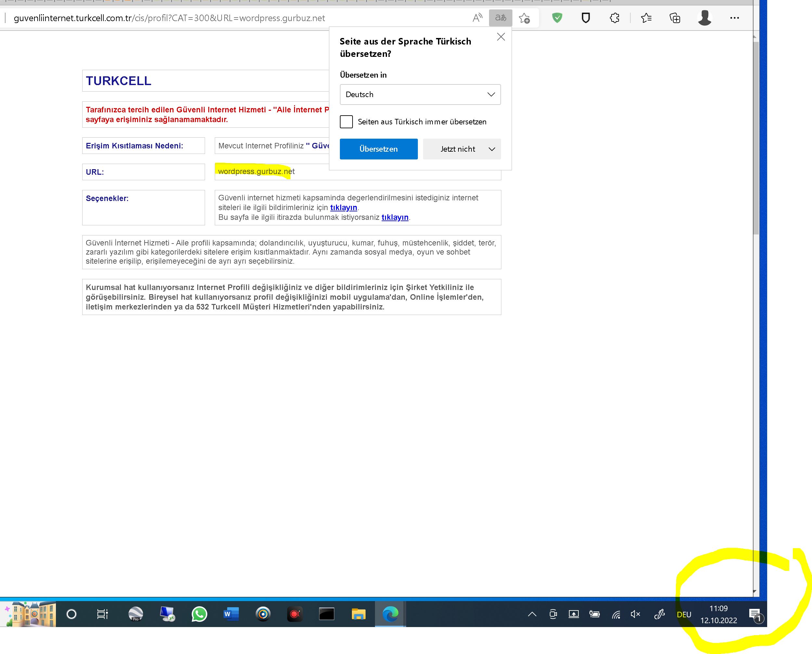Click the Übersetzen button
Viewport: 812px width, 654px height.
pyautogui.click(x=379, y=149)
